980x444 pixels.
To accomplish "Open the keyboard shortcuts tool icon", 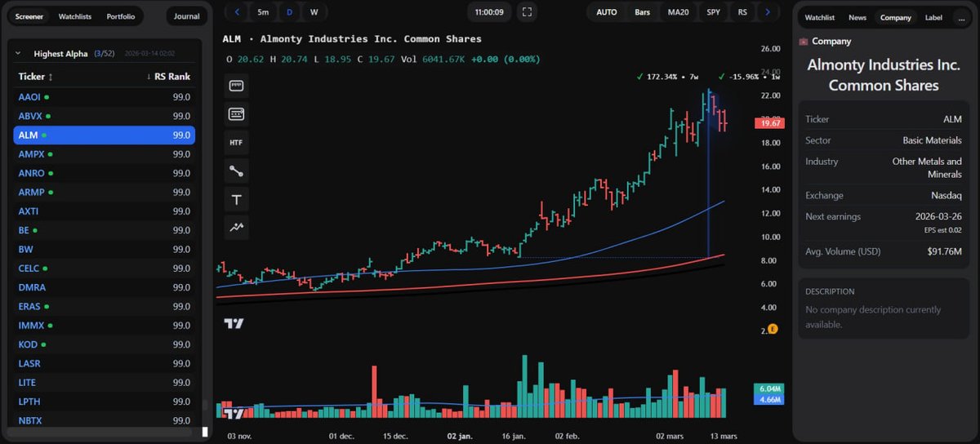I will (237, 114).
